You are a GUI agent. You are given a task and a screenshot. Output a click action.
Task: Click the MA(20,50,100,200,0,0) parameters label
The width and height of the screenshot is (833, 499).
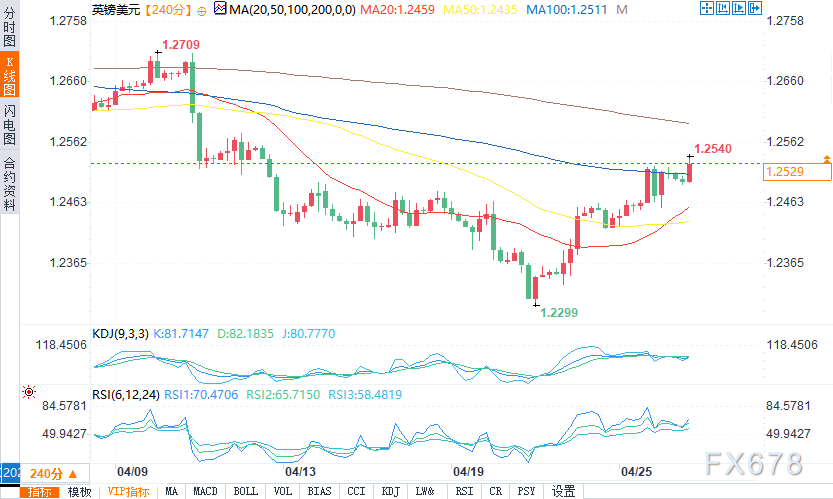tap(292, 10)
